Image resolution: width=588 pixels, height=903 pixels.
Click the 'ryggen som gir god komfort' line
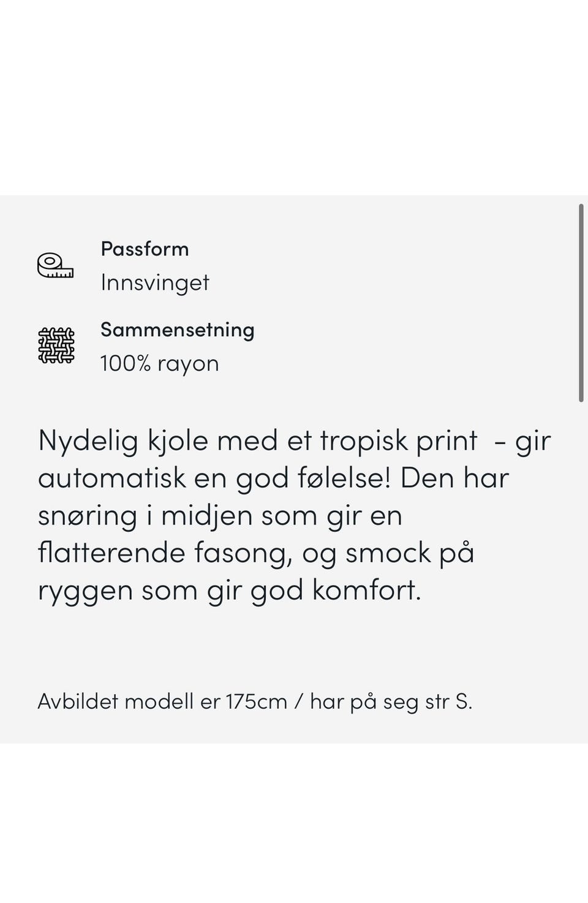(x=230, y=590)
